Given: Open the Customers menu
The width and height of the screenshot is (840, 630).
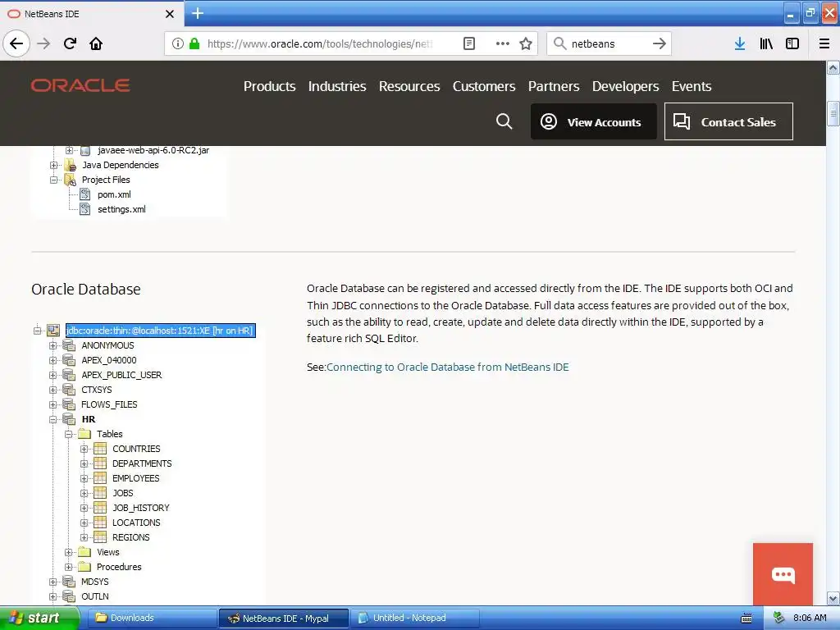Looking at the screenshot, I should [484, 86].
